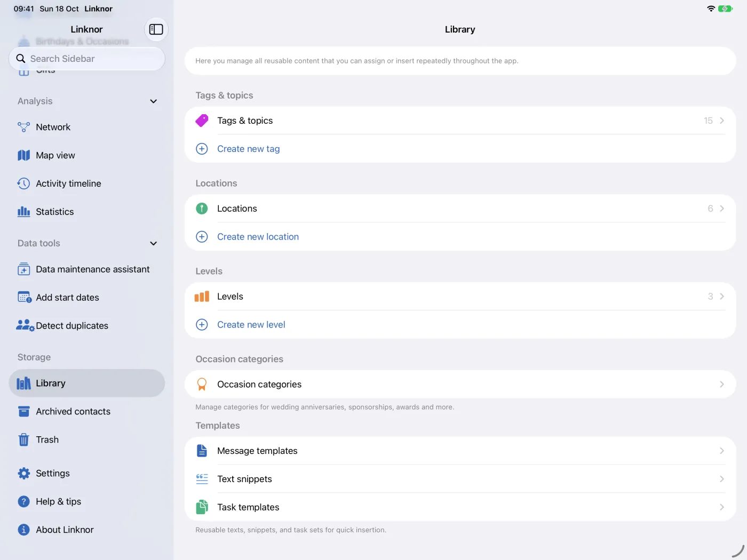Open Statistics using the bar chart icon
Screen dimensions: 747x560
tap(23, 212)
